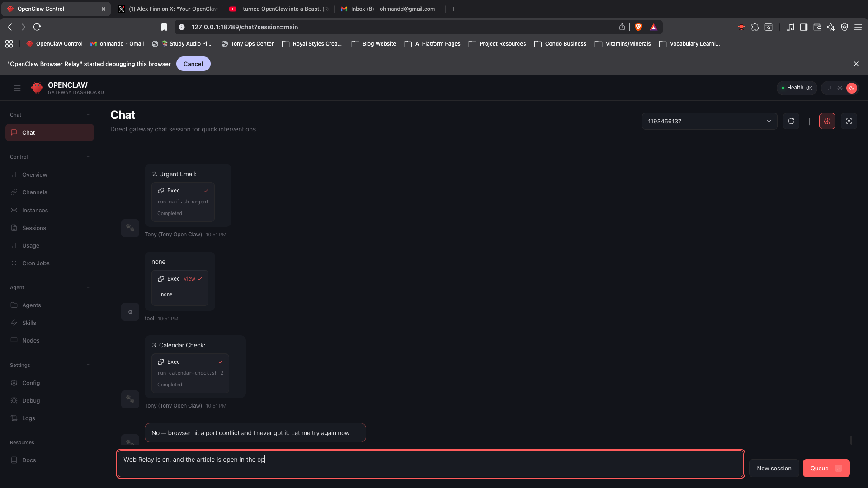View the Exec tool output link

pos(189,279)
